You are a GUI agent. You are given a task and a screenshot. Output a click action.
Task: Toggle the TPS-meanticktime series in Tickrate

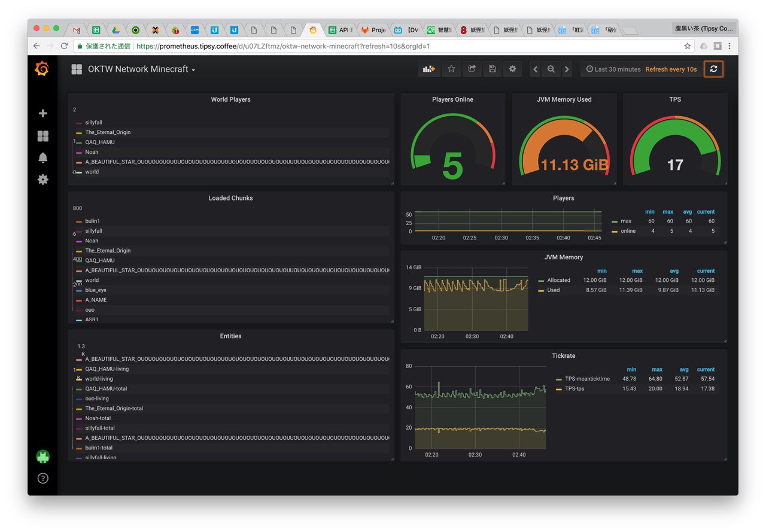587,379
